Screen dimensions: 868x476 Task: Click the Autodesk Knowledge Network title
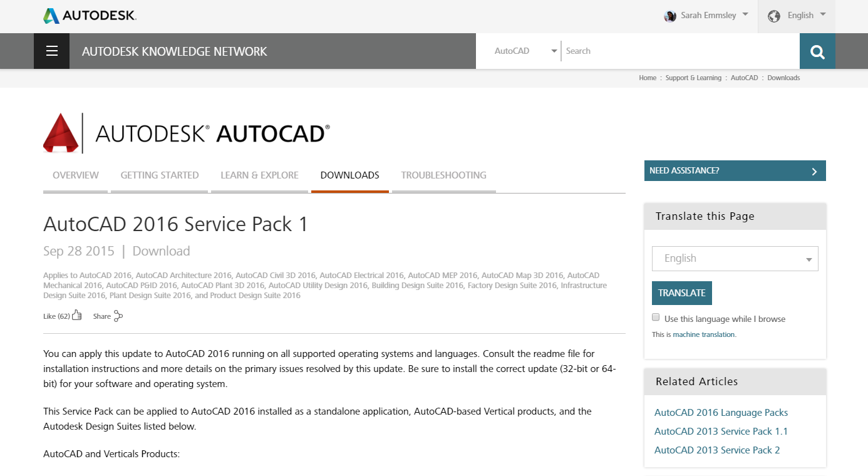[x=175, y=51]
